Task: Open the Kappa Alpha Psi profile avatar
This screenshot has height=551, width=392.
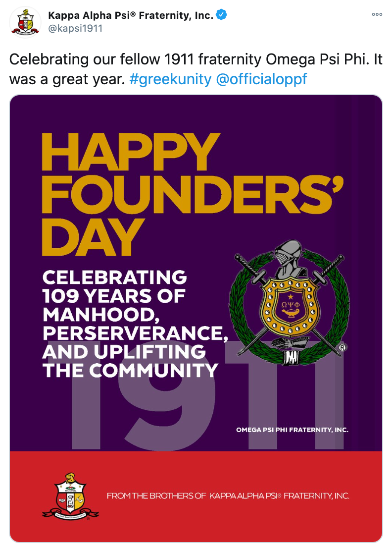Action: [25, 22]
